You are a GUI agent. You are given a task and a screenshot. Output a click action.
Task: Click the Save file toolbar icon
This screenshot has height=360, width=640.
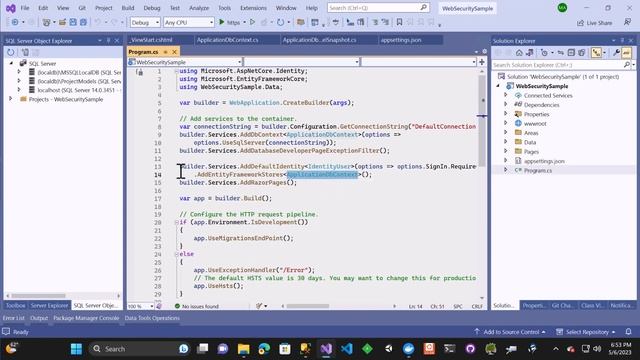coord(73,22)
